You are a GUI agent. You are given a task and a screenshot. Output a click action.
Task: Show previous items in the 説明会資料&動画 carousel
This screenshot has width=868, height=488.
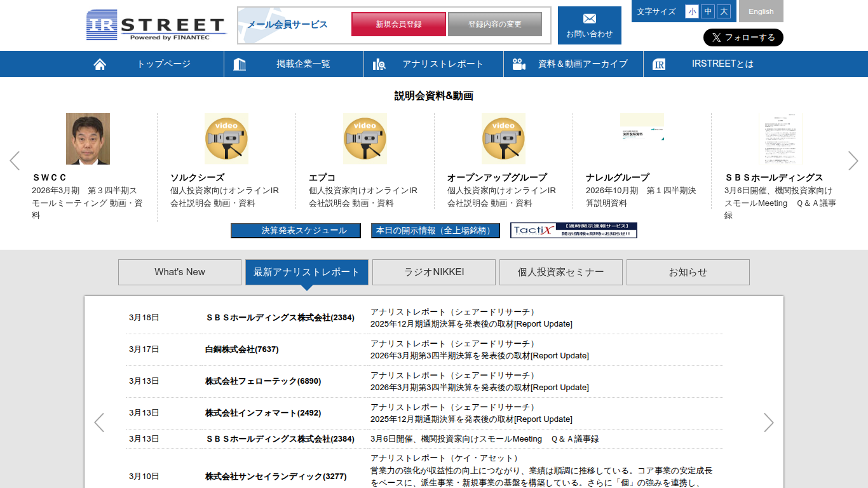[x=15, y=161]
